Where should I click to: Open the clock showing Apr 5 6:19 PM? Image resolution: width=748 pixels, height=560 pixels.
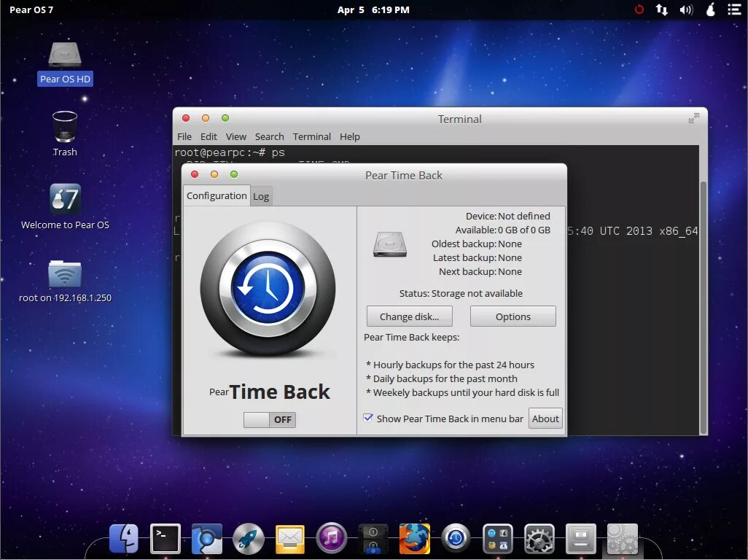tap(373, 9)
